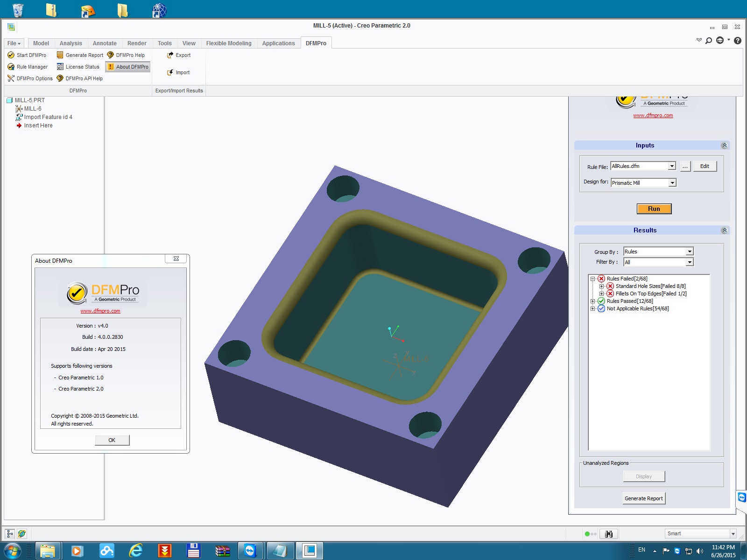Viewport: 747px width, 560px height.
Task: Click Insert Here marker in model tree
Action: [x=34, y=126]
